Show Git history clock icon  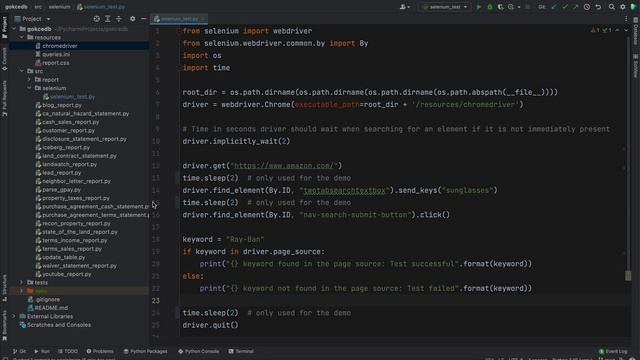[587, 7]
